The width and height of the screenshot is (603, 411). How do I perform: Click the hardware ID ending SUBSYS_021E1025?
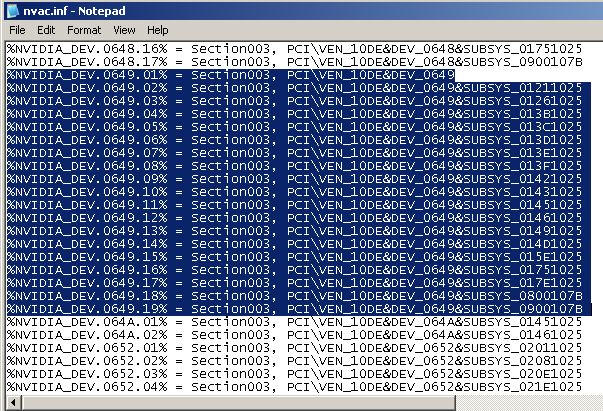pos(435,387)
